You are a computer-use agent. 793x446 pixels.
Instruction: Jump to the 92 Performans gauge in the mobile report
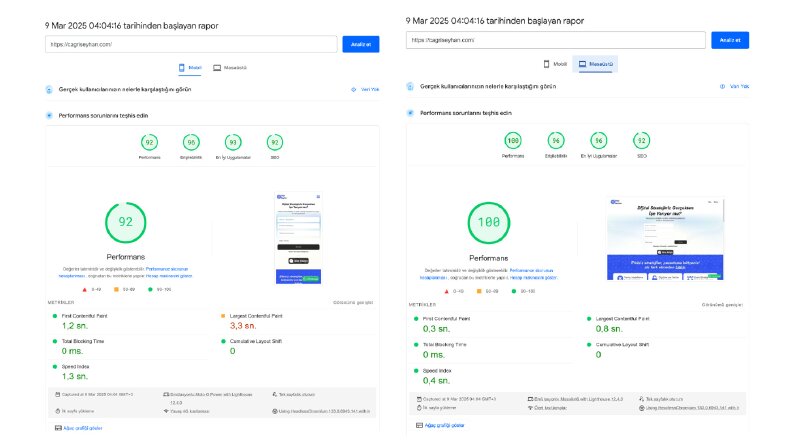pos(149,147)
